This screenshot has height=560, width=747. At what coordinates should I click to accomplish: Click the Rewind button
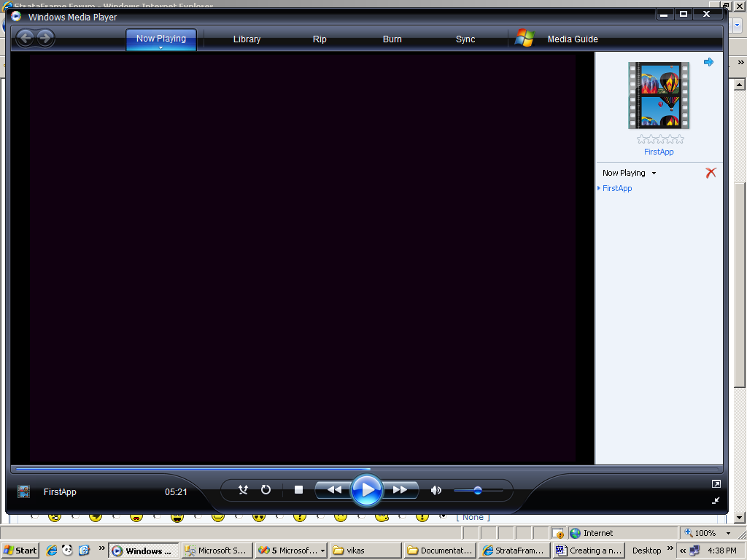[334, 490]
